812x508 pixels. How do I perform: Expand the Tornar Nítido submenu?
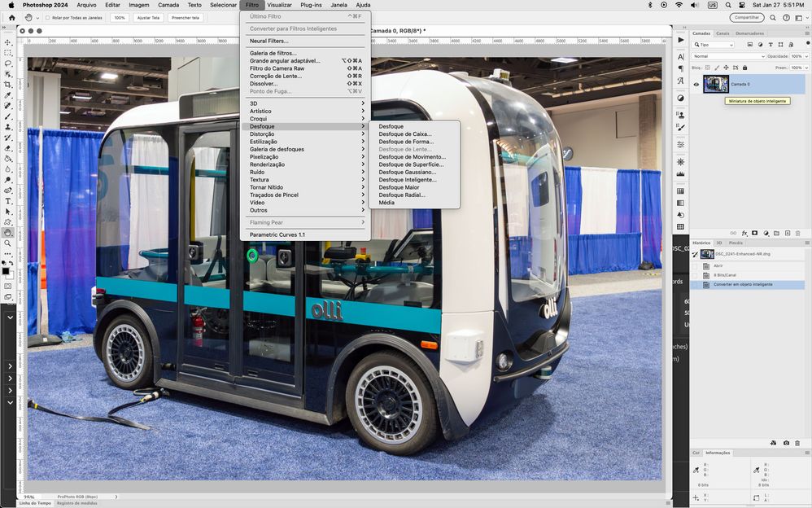[x=305, y=187]
